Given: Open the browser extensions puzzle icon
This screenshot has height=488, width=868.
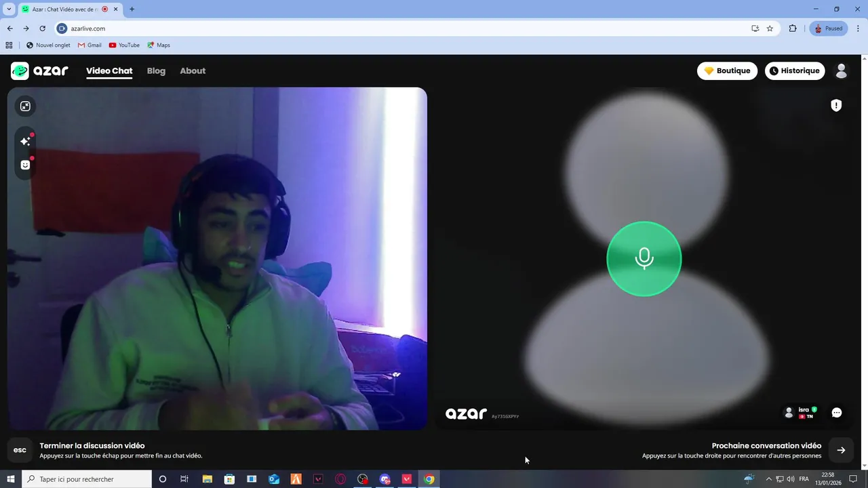Looking at the screenshot, I should [x=793, y=28].
